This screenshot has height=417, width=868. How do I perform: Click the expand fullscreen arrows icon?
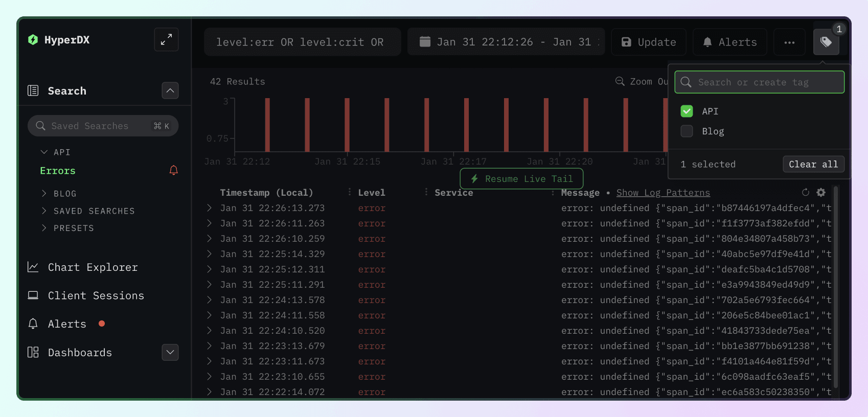[166, 40]
